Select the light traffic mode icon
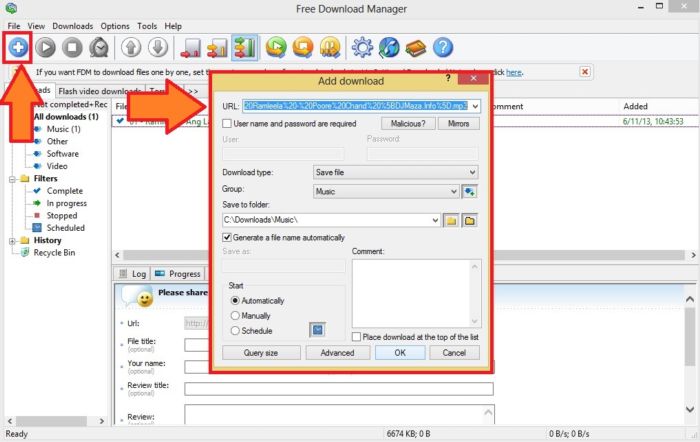This screenshot has width=700, height=442. [x=191, y=47]
